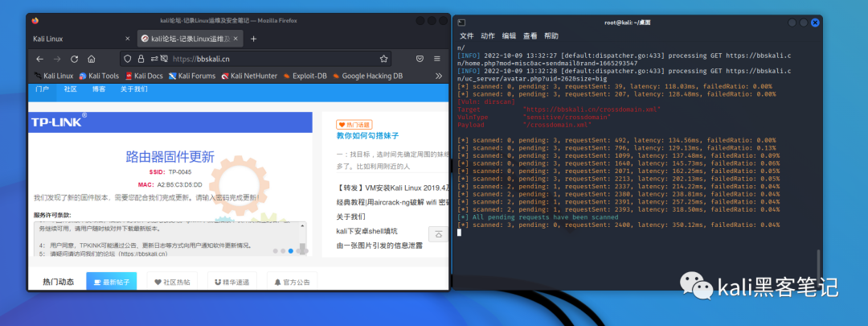Open the site permissions icon in URL bar
The width and height of the screenshot is (868, 326).
(x=154, y=59)
